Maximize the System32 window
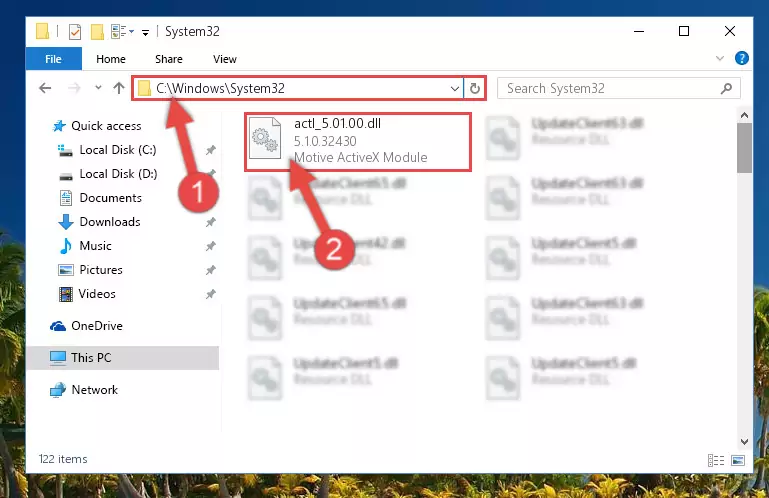The width and height of the screenshot is (769, 498). click(x=684, y=31)
